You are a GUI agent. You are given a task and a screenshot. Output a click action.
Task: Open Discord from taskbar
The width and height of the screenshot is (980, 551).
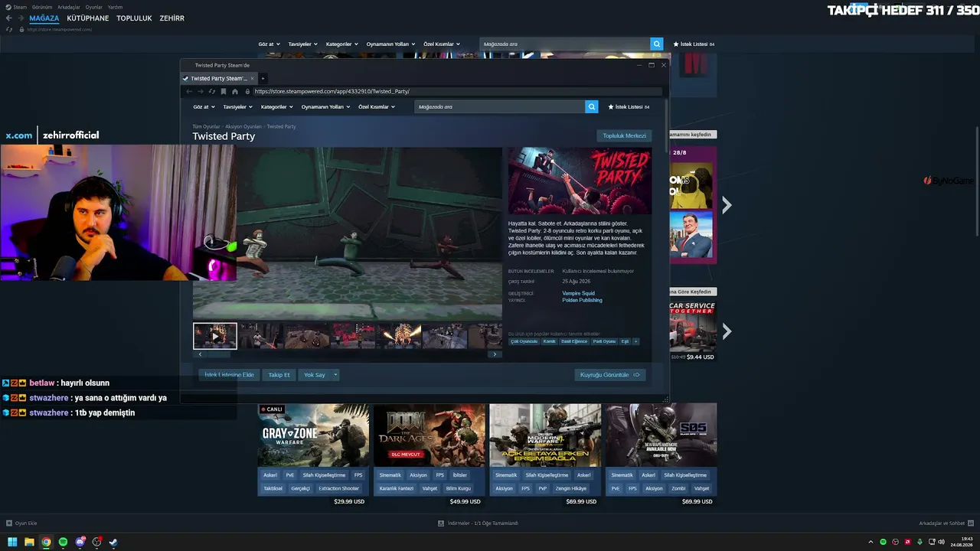click(80, 543)
